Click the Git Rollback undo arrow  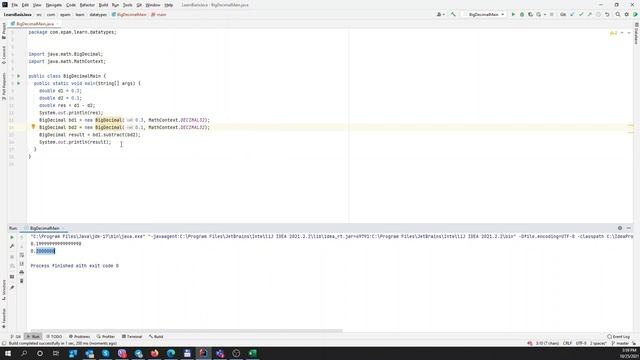tap(607, 14)
